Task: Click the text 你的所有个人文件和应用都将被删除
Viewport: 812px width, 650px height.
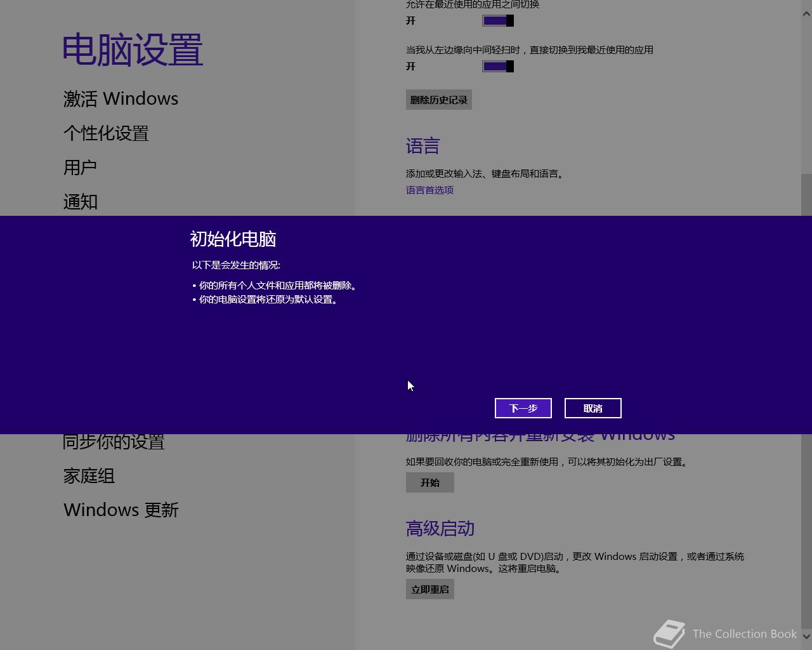Action: tap(278, 286)
